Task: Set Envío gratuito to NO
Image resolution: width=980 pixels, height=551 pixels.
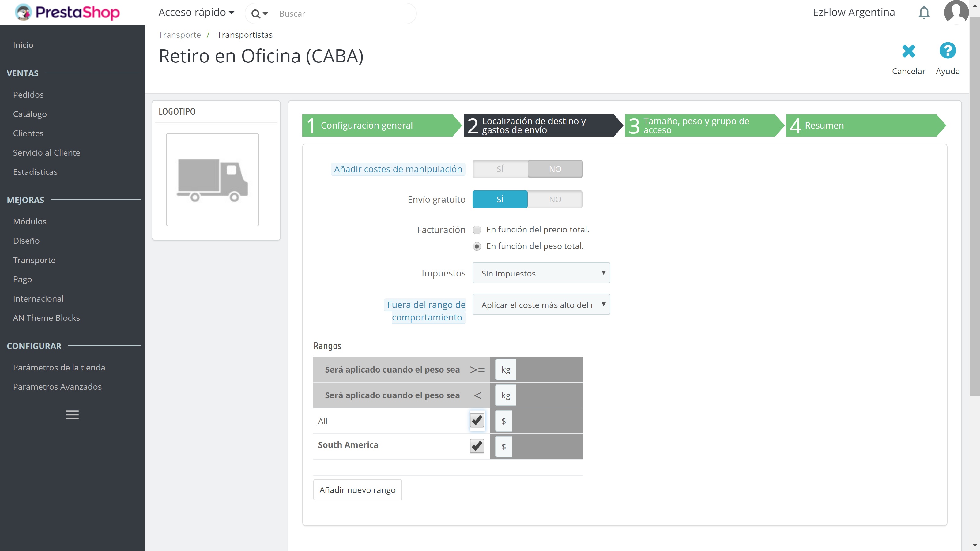Action: pos(555,199)
